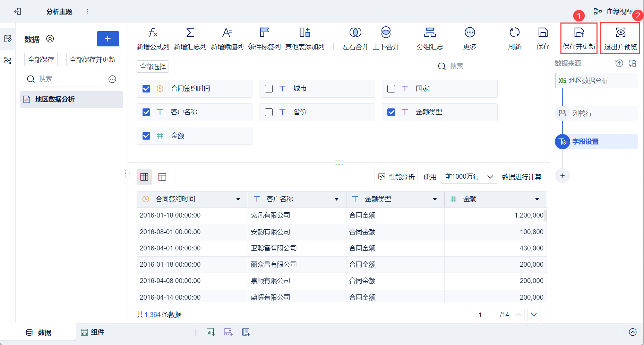Switch to the structure layout view icon
644x345 pixels.
162,177
